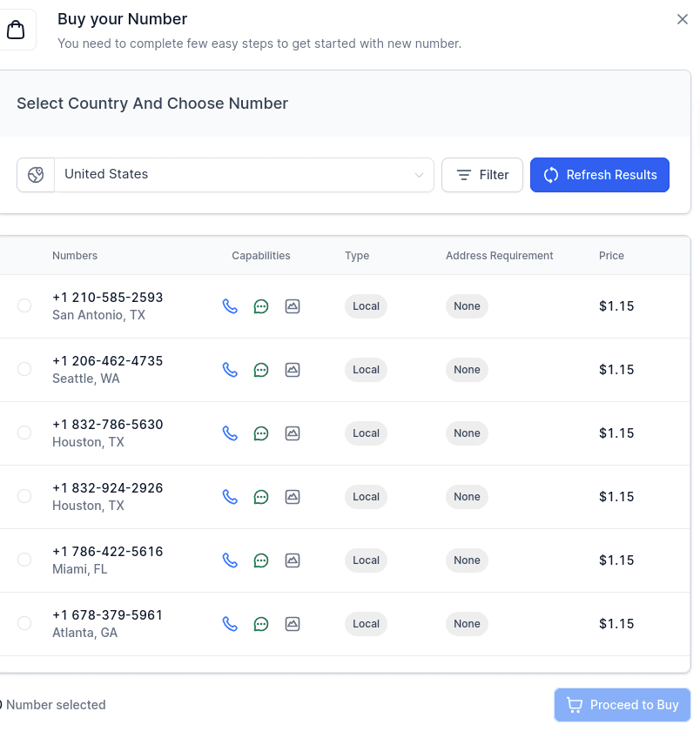Click the SMS capability icon for 206-462-4735

point(261,370)
